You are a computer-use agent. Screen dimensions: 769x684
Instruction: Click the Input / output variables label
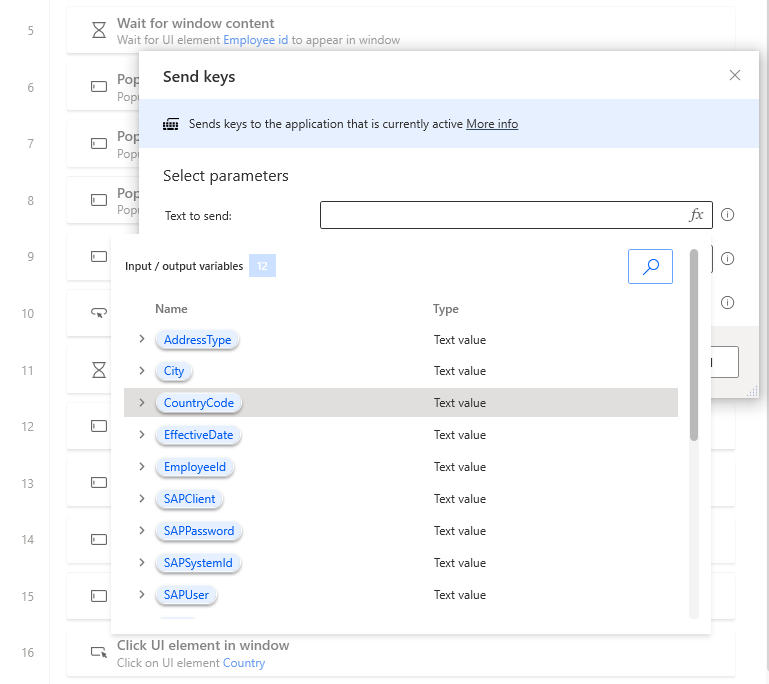pyautogui.click(x=184, y=266)
